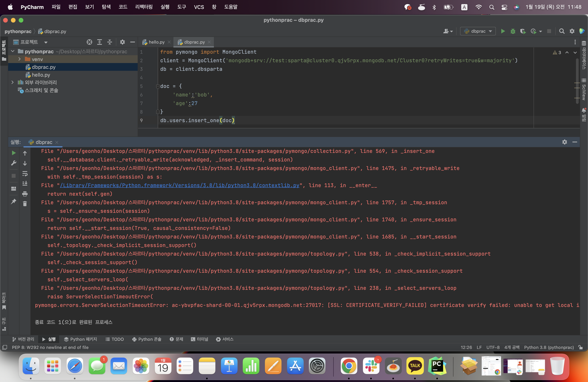Toggle file read-only lock in status bar
The height and width of the screenshot is (382, 588).
(x=581, y=347)
